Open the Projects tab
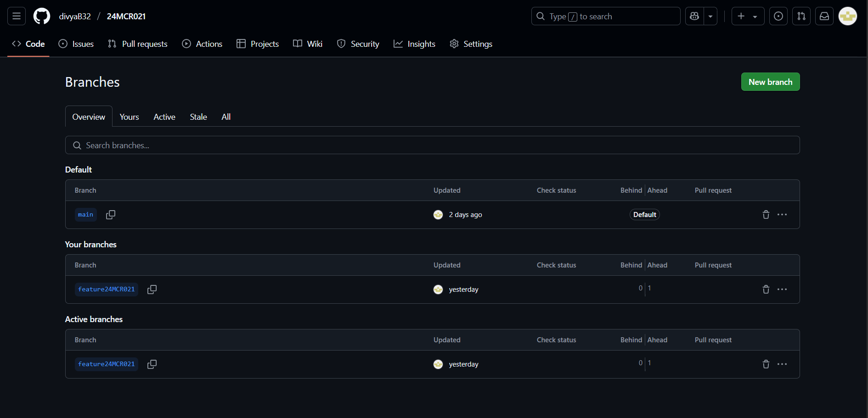 coord(258,44)
